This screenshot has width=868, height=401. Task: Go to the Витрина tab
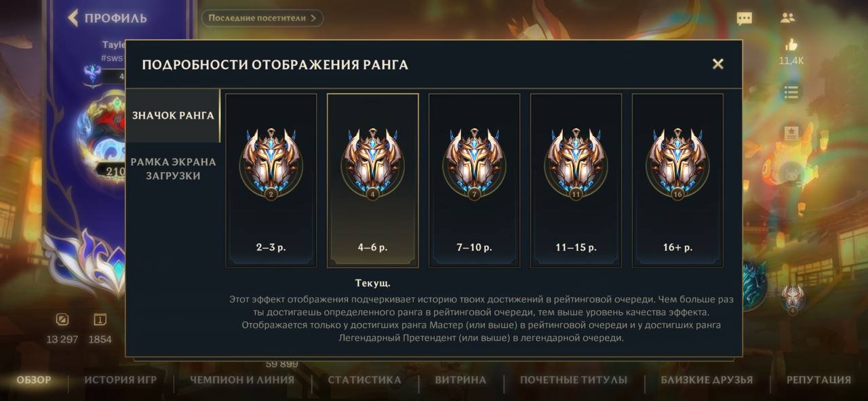tap(460, 380)
